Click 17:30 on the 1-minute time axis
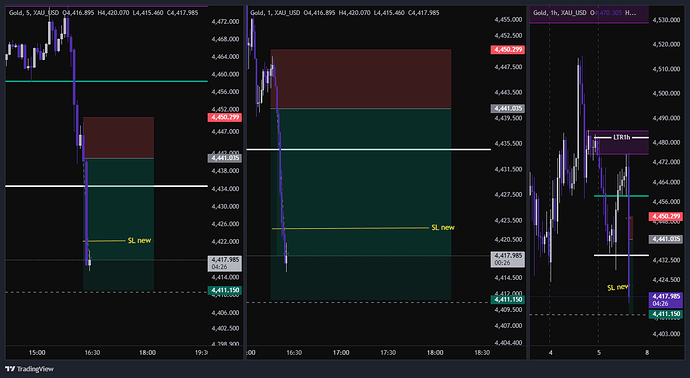Viewport: 690px width, 378px height. coord(388,352)
